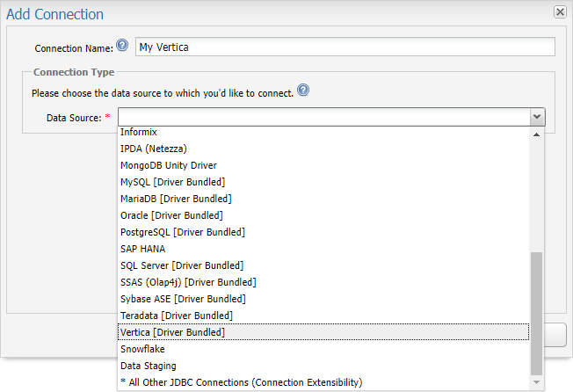
Task: Select Informix from the list
Action: (323, 132)
